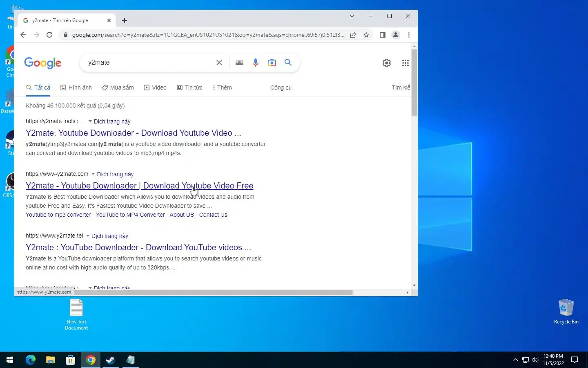This screenshot has height=368, width=588.
Task: Select the Recycle Bin on the desktop
Action: coord(566,312)
